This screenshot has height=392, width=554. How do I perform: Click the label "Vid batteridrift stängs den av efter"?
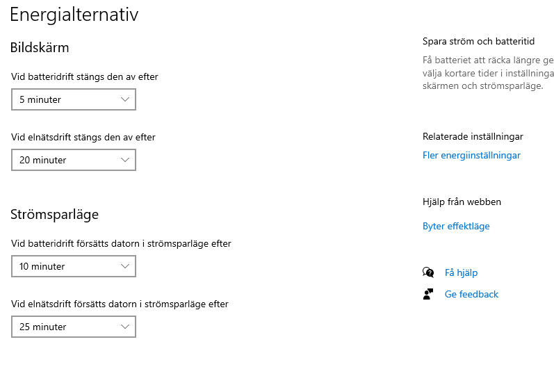point(85,76)
